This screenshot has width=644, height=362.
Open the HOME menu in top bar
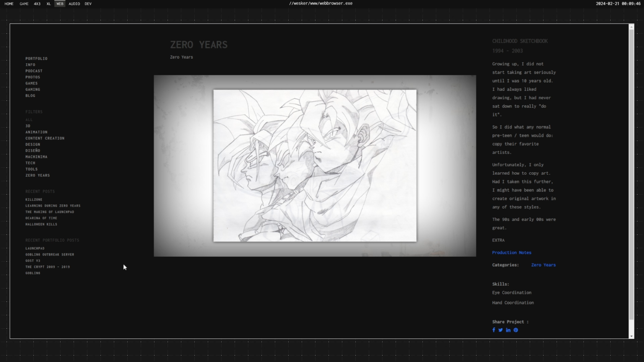[x=9, y=4]
